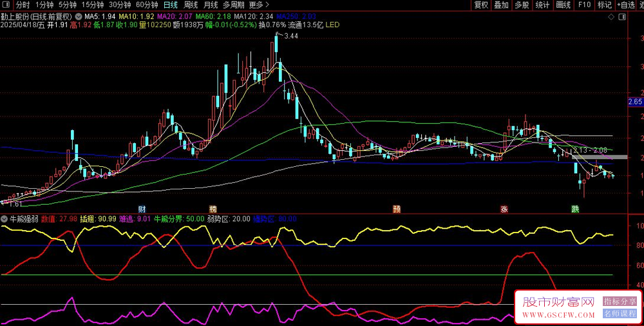
Task: Expand the 更多 periods menu
Action: pyautogui.click(x=259, y=5)
